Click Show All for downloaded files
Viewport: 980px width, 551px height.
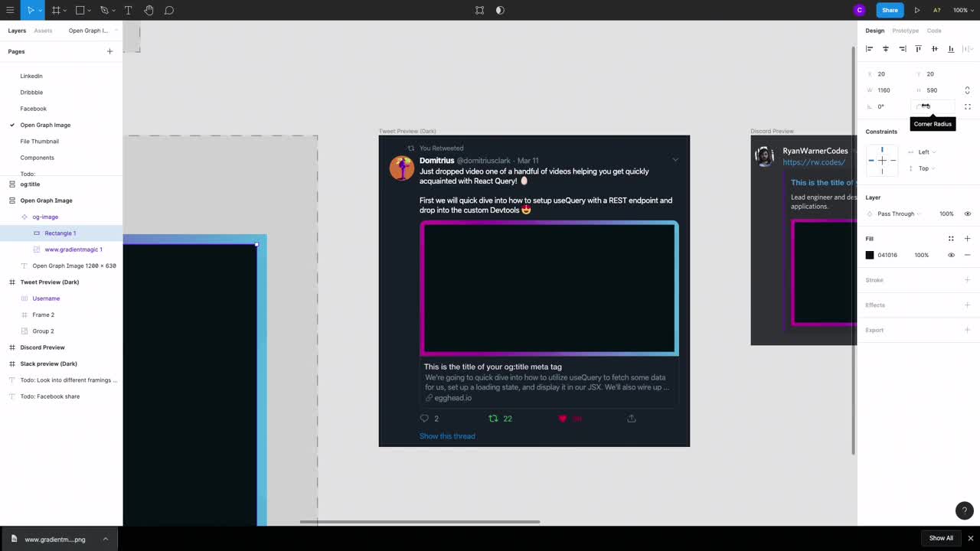(x=940, y=538)
